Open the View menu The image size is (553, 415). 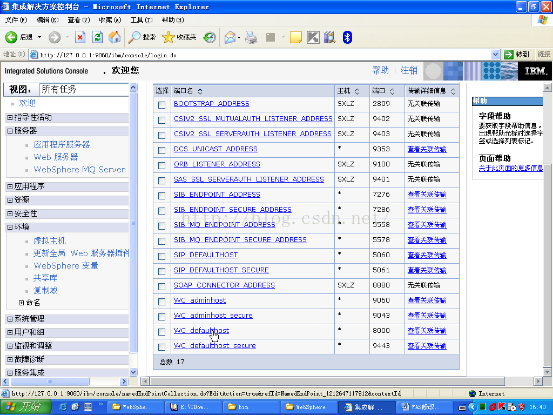tap(79, 20)
